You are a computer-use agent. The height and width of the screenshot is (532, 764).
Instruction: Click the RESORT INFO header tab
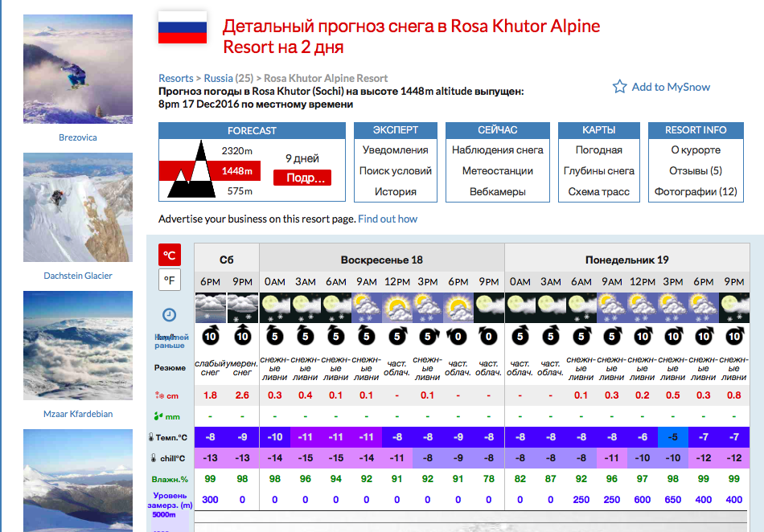click(x=696, y=130)
